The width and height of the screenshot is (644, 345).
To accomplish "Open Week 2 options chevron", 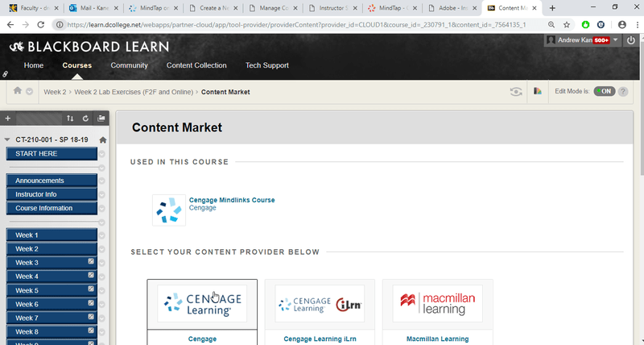I will point(102,249).
